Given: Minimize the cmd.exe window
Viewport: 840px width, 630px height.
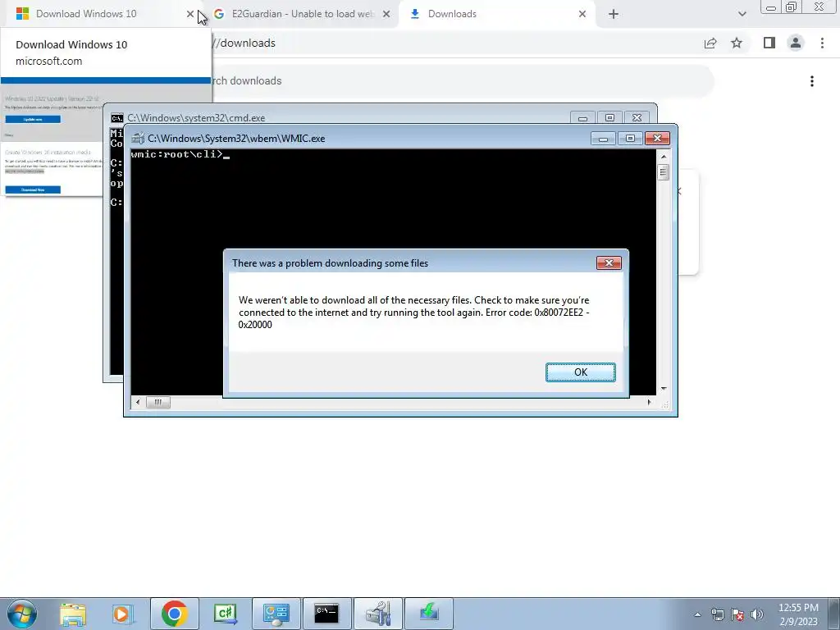Looking at the screenshot, I should coord(582,118).
